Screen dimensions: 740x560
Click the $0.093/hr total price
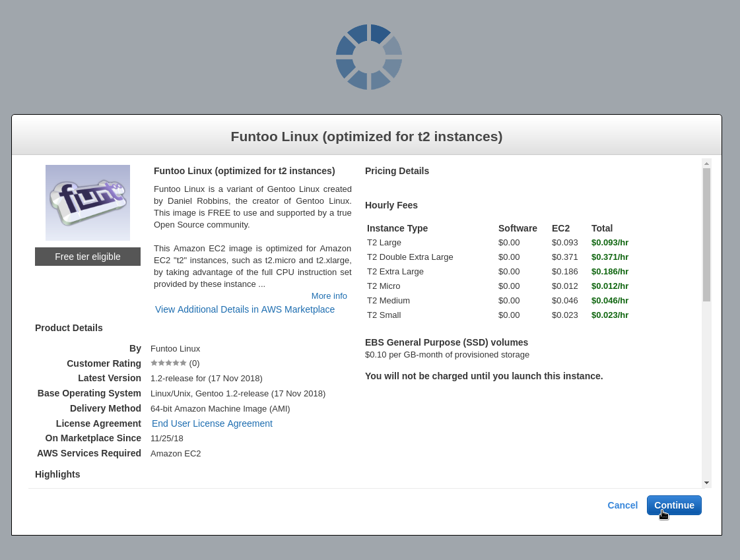(610, 243)
